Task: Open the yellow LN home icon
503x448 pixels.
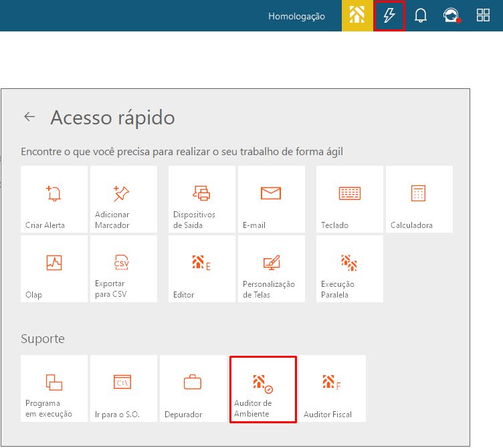Action: coord(357,15)
